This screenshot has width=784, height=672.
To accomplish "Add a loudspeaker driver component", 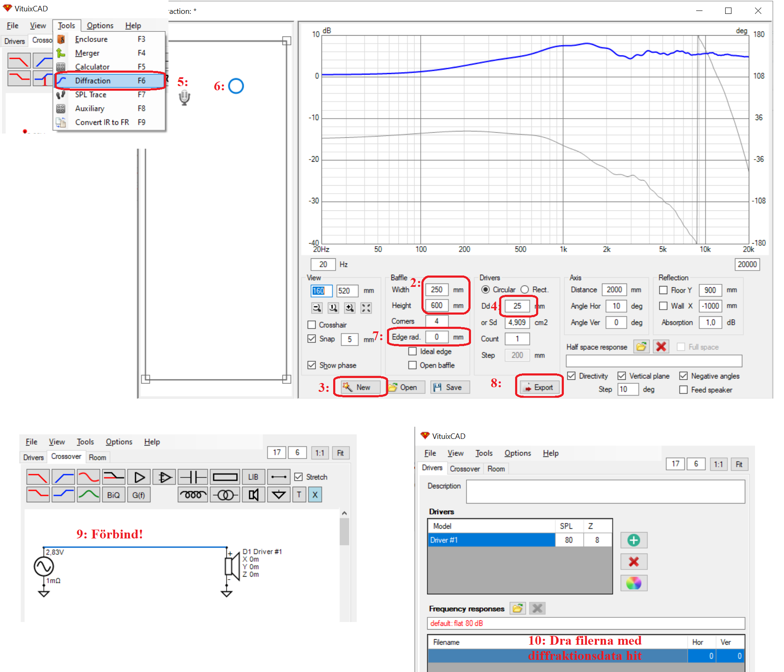I will click(x=253, y=495).
